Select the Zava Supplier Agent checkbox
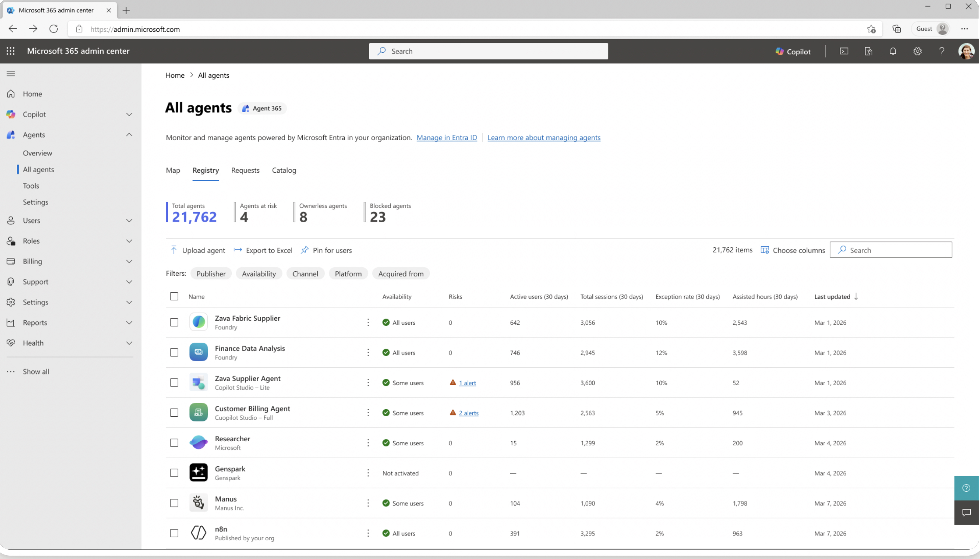Image resolution: width=980 pixels, height=559 pixels. pyautogui.click(x=174, y=383)
